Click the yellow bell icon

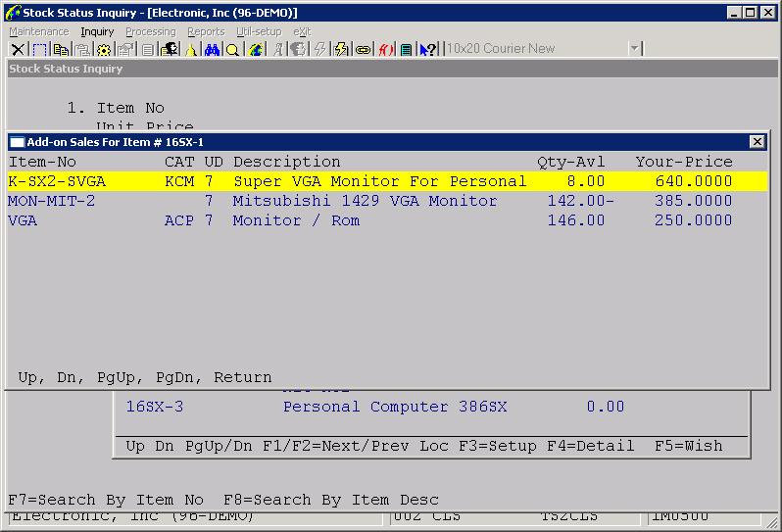point(190,49)
